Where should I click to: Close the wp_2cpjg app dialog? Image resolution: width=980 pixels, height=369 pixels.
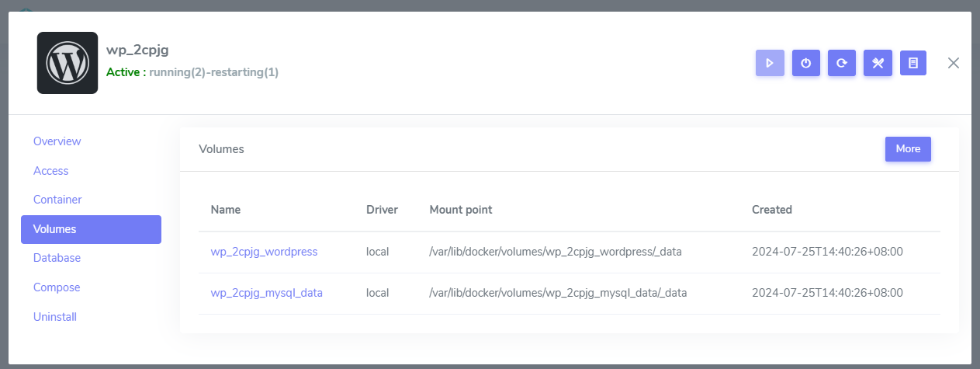954,63
